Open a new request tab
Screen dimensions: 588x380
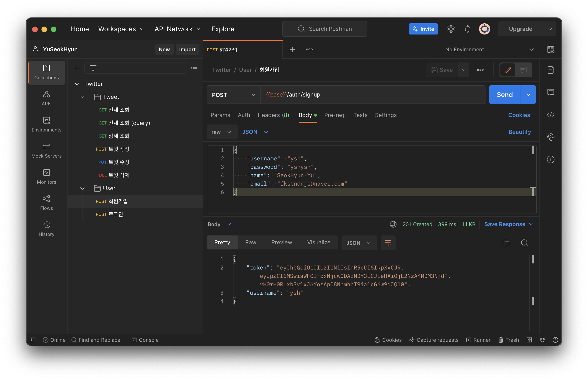coord(292,50)
